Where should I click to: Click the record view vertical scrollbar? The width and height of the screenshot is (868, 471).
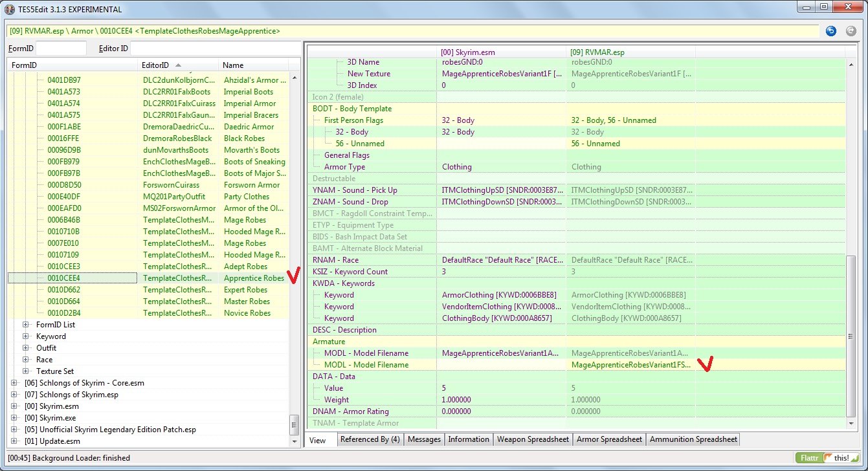coord(851,336)
